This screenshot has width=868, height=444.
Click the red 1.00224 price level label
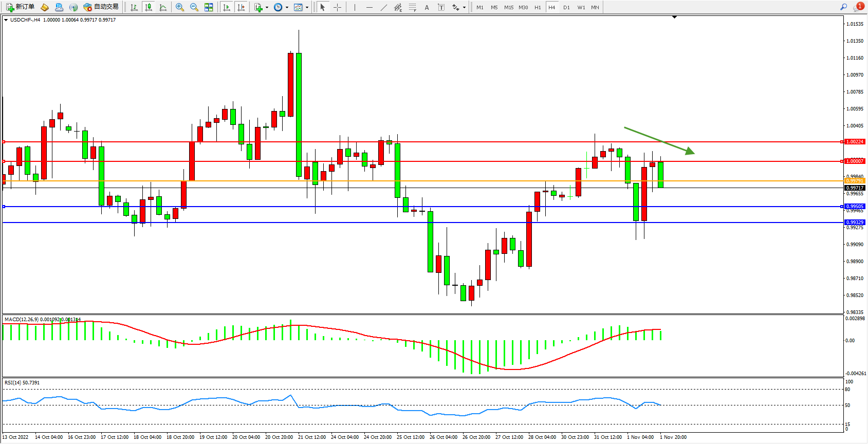(x=855, y=142)
